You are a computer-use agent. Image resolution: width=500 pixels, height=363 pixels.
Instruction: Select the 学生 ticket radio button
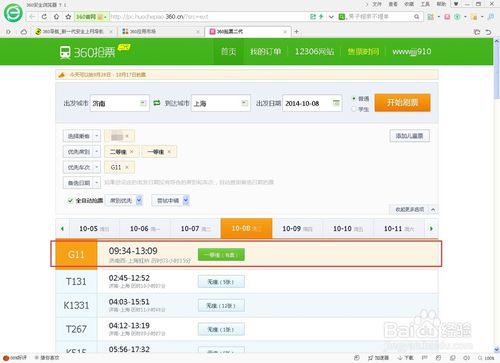(x=354, y=109)
